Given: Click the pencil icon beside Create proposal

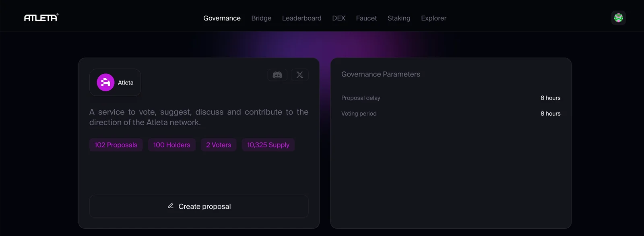Looking at the screenshot, I should click(x=171, y=206).
